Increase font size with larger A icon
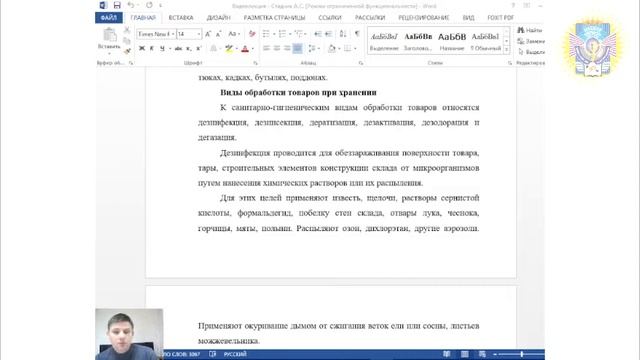 tap(208, 34)
